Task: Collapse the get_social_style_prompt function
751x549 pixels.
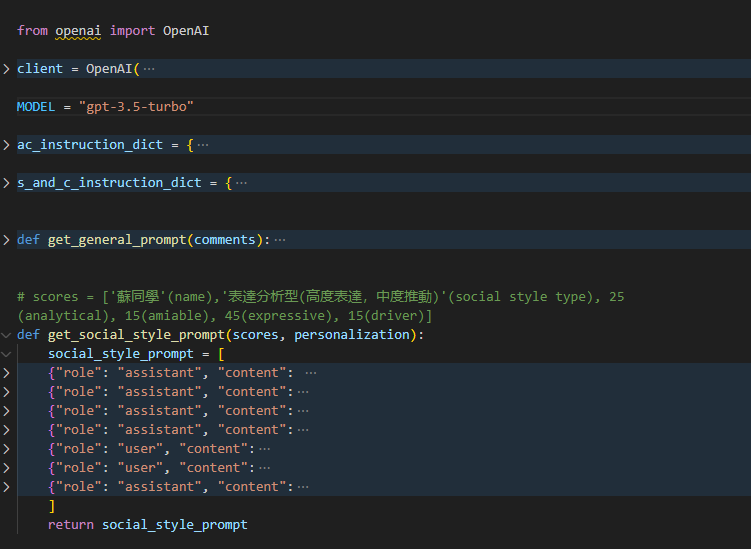Action: 6,335
